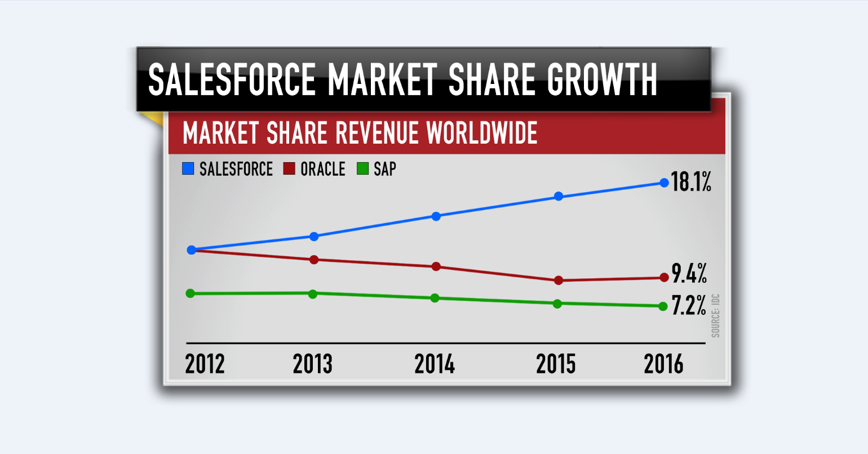Viewport: 868px width, 454px height.
Task: Select the green SAP data point for 2012
Action: point(191,293)
